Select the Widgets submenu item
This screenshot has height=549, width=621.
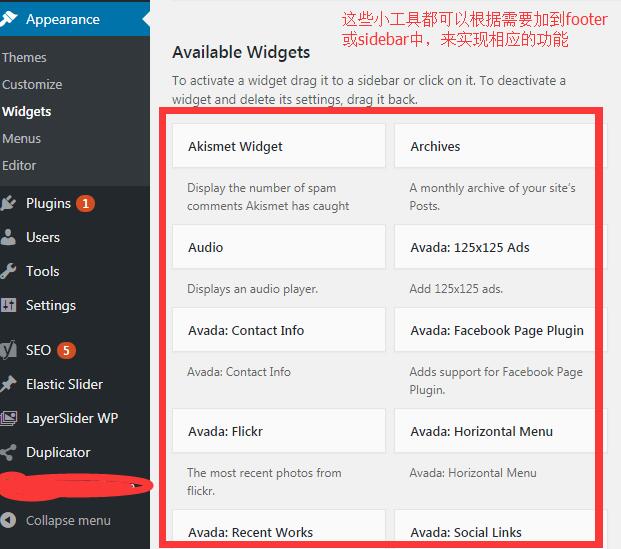point(27,111)
